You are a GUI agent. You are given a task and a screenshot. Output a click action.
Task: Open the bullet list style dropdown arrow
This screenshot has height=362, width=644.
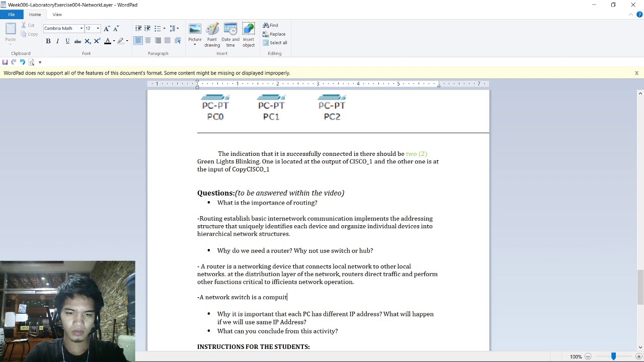[164, 28]
